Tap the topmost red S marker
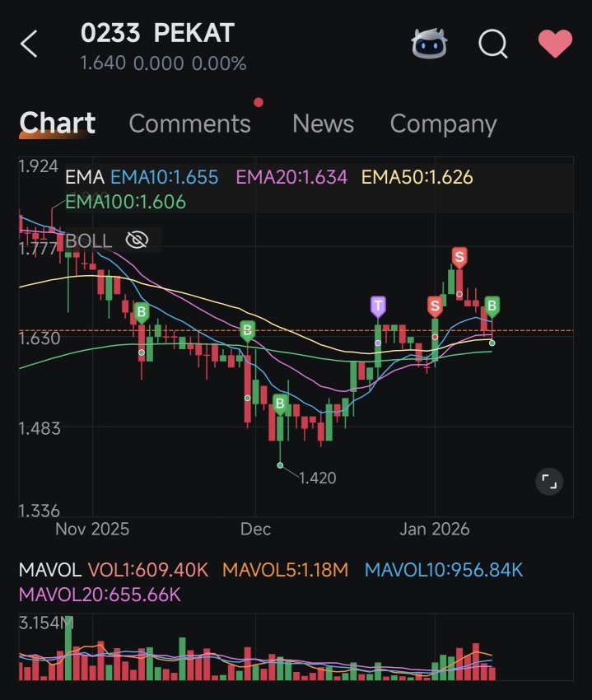This screenshot has height=700, width=592. pos(459,258)
